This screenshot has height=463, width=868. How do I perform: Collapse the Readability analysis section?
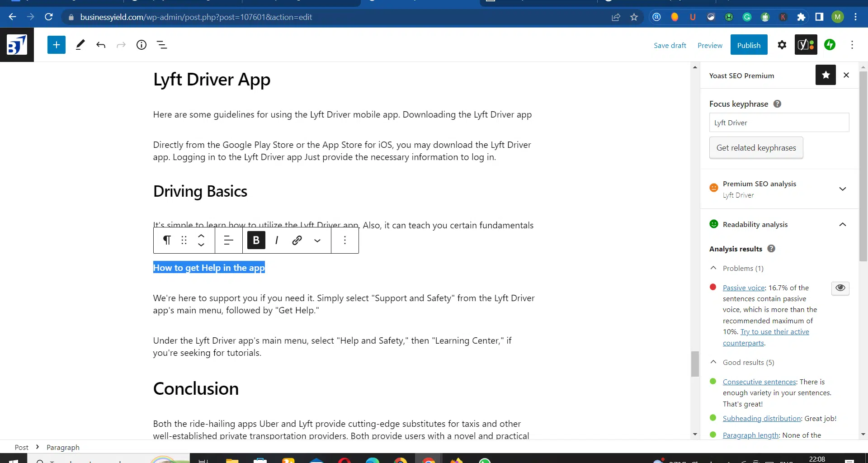pos(842,225)
